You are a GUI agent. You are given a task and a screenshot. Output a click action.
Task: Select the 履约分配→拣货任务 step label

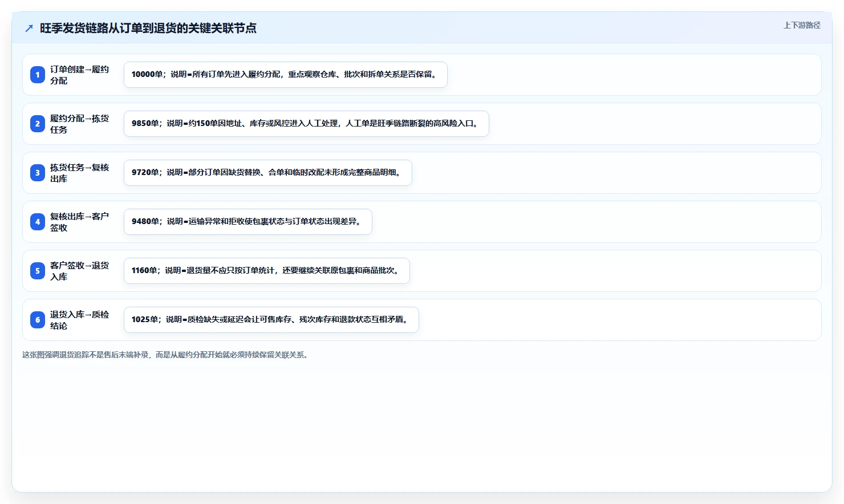point(79,124)
